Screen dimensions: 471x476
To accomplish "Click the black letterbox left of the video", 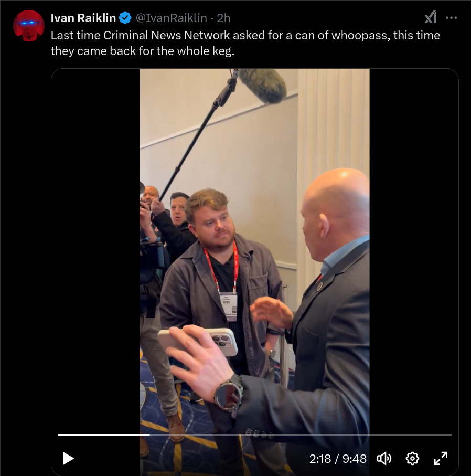I will (95, 243).
